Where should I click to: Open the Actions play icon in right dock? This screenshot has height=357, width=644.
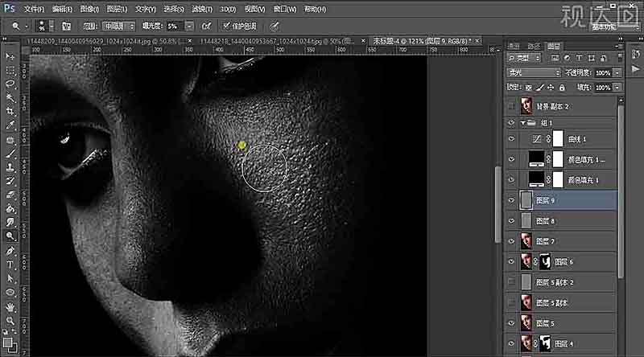click(x=636, y=68)
